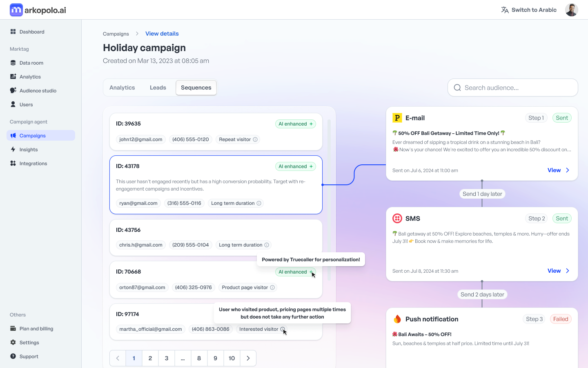Click the Send 1 day later label
588x368 pixels.
pos(482,194)
